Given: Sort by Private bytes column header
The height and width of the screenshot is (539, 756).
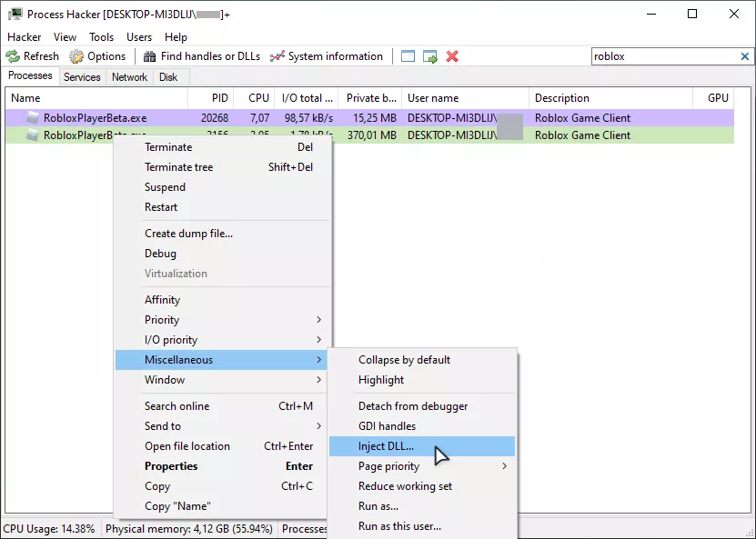Looking at the screenshot, I should 369,98.
